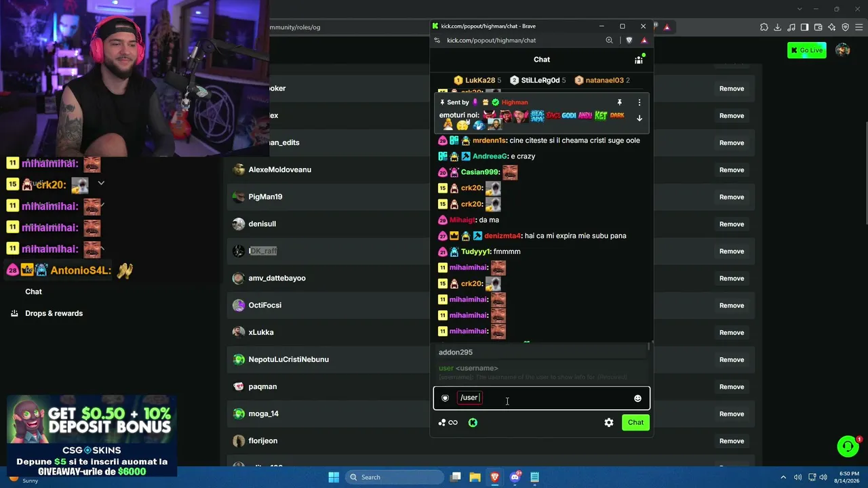The height and width of the screenshot is (488, 868).
Task: Open Chat item in left sidebar
Action: coord(33,292)
